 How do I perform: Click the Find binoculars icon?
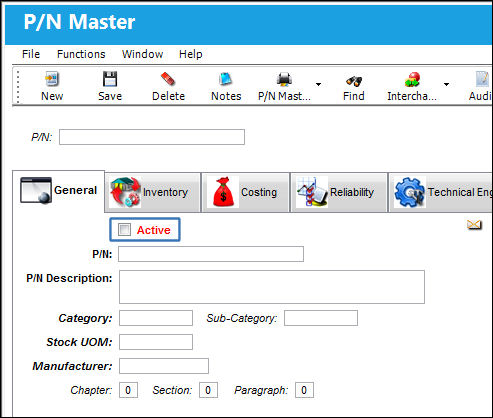click(354, 80)
